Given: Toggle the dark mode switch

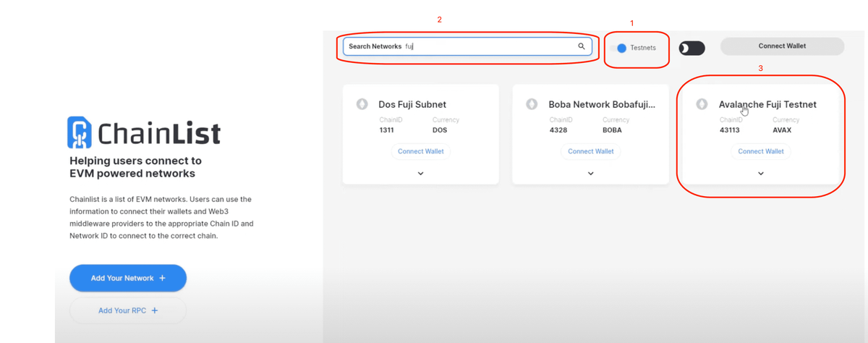Looking at the screenshot, I should pyautogui.click(x=692, y=48).
